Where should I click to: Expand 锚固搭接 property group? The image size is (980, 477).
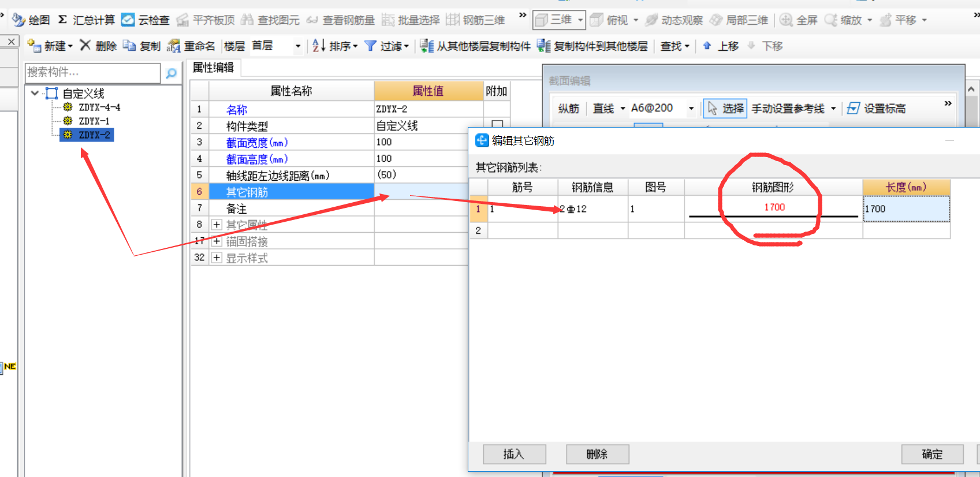217,241
